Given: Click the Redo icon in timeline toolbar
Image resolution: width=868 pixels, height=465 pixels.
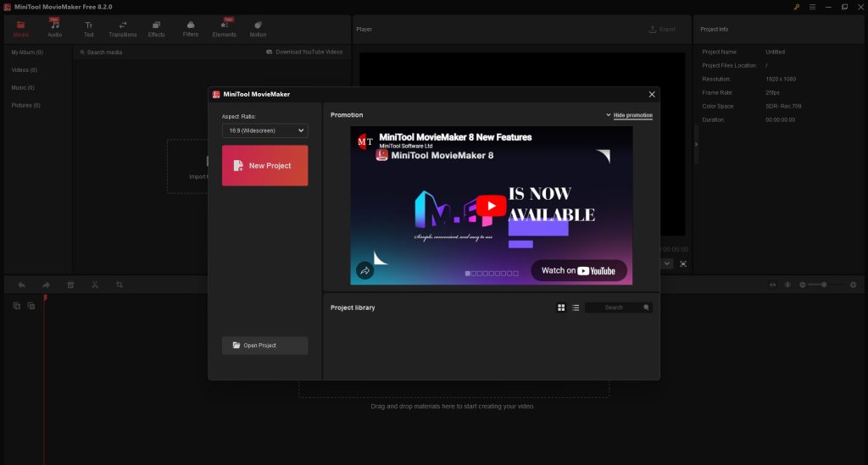Looking at the screenshot, I should click(x=46, y=285).
